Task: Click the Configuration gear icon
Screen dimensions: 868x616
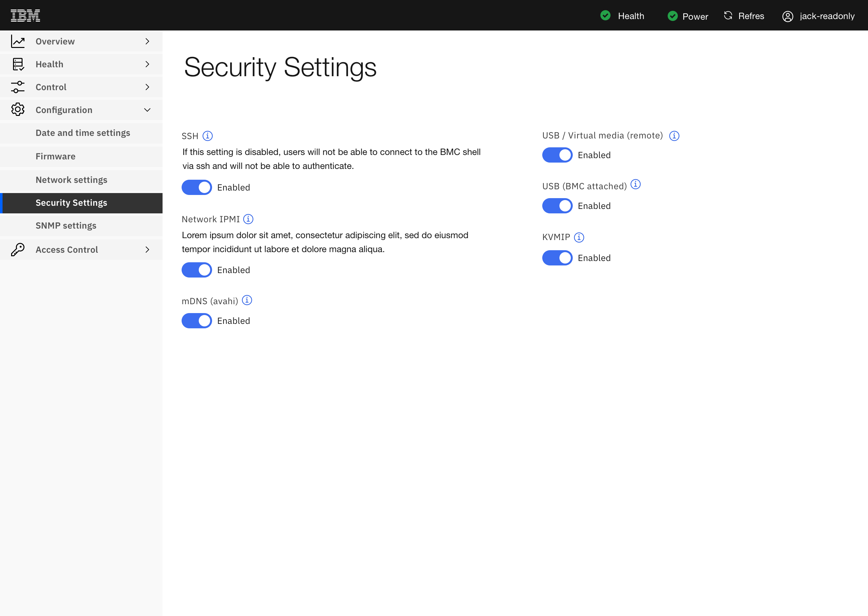Action: (18, 110)
